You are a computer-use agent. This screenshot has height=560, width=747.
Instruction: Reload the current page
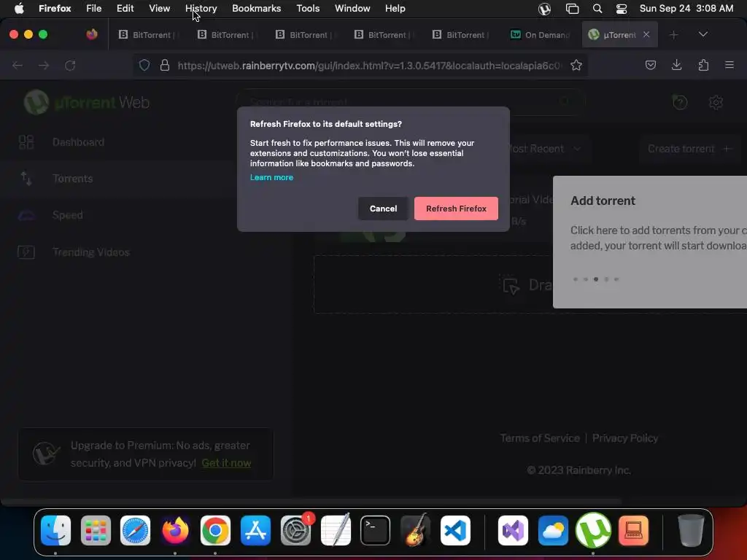click(x=70, y=65)
